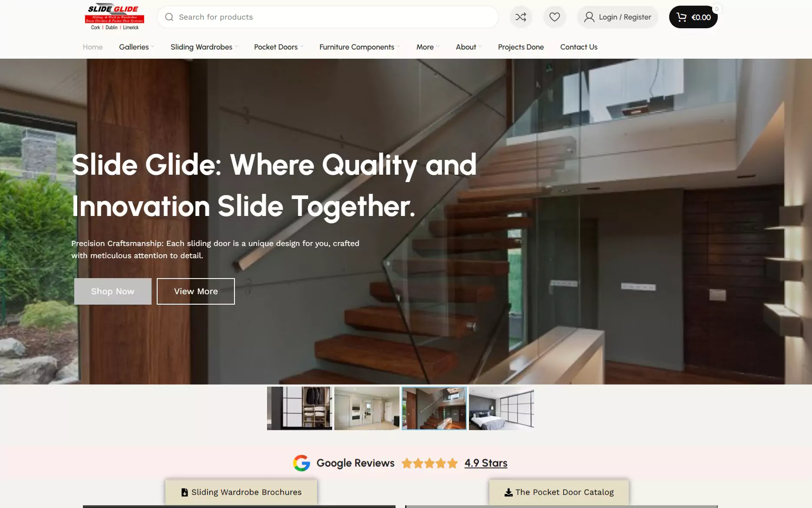Open the wishlist heart icon
This screenshot has width=812, height=508.
[555, 17]
